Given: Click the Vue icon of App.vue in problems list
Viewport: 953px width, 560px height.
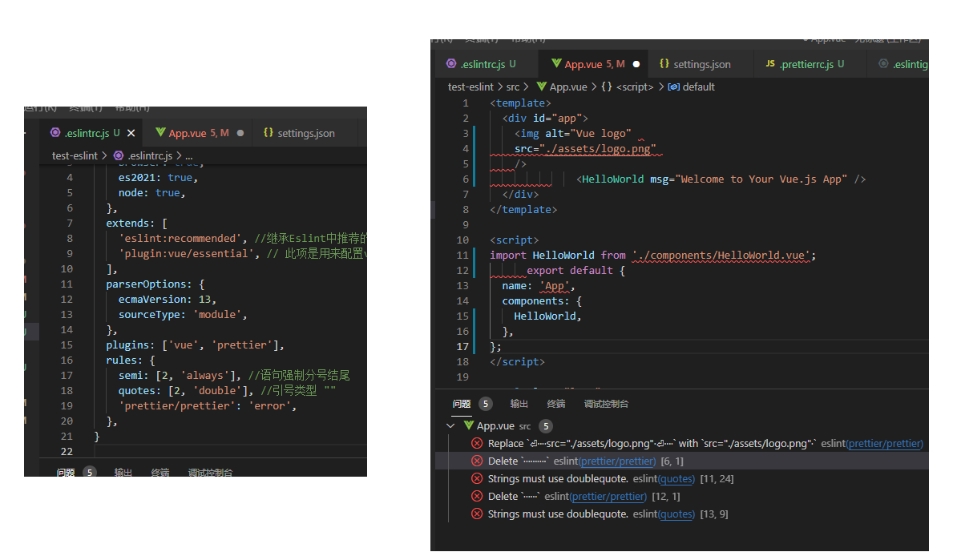Looking at the screenshot, I should pos(468,426).
